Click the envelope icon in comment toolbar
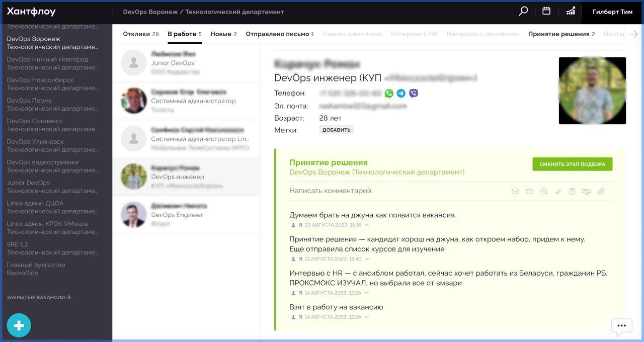Viewport: 644px width, 342px height. [x=515, y=191]
